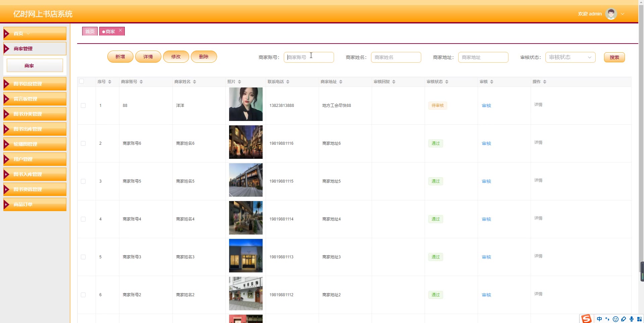Close the 商家 tab with X icon

pos(120,30)
